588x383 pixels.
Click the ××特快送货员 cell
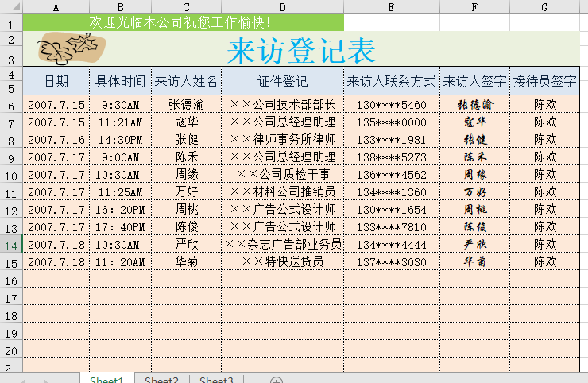tap(282, 261)
